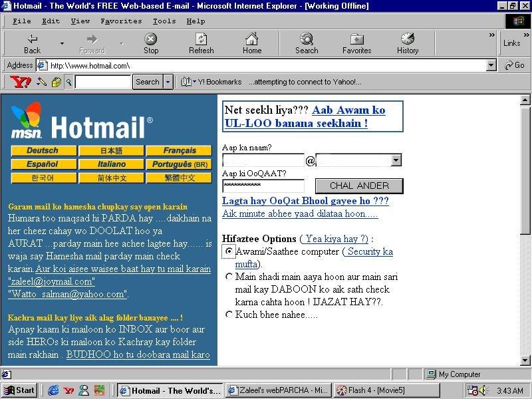Image resolution: width=532 pixels, height=399 pixels.
Task: Open the Help menu
Action: pyautogui.click(x=196, y=21)
